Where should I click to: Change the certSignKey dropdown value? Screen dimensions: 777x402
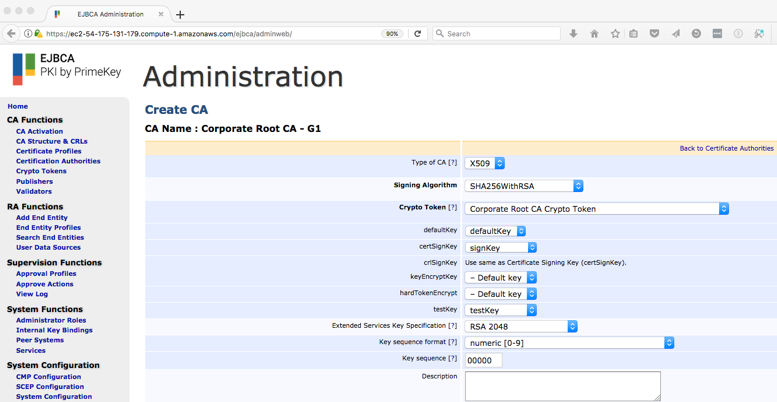(x=501, y=247)
